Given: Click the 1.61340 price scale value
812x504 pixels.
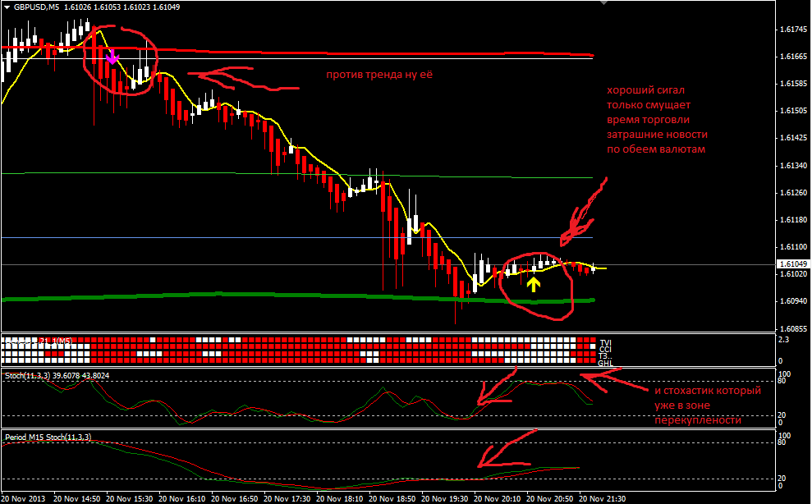Looking at the screenshot, I should point(793,166).
